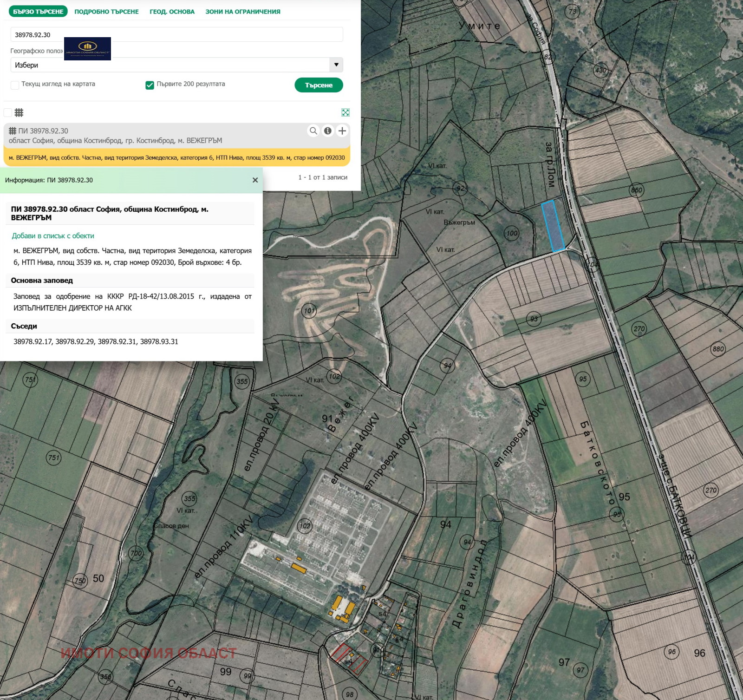Tick the select-all results checkbox
The width and height of the screenshot is (743, 700).
[8, 112]
